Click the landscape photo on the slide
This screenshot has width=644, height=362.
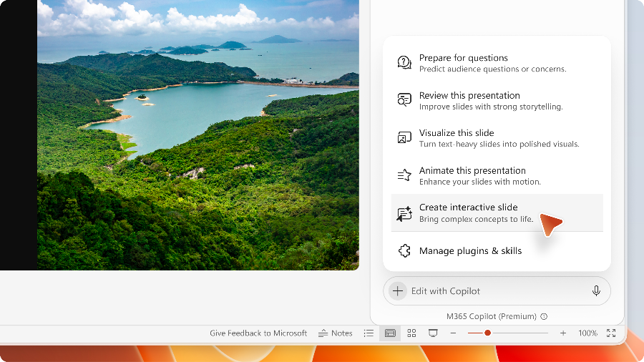click(x=198, y=134)
